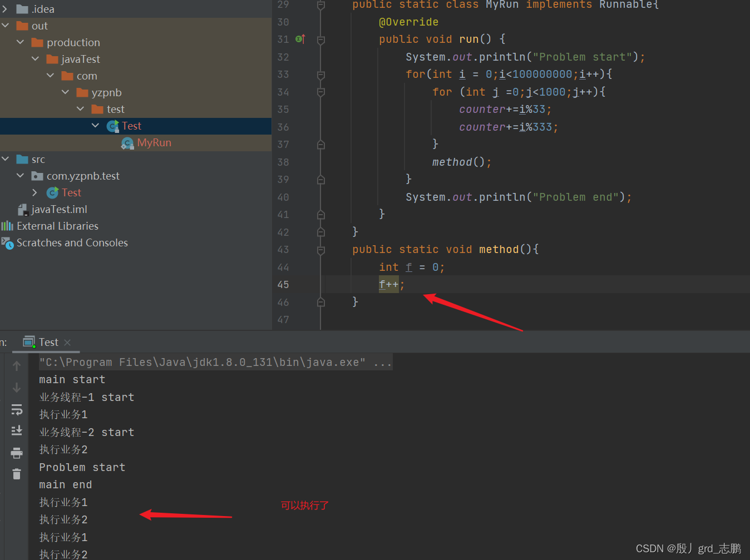
Task: Click line number 45 in the gutter
Action: click(x=283, y=285)
